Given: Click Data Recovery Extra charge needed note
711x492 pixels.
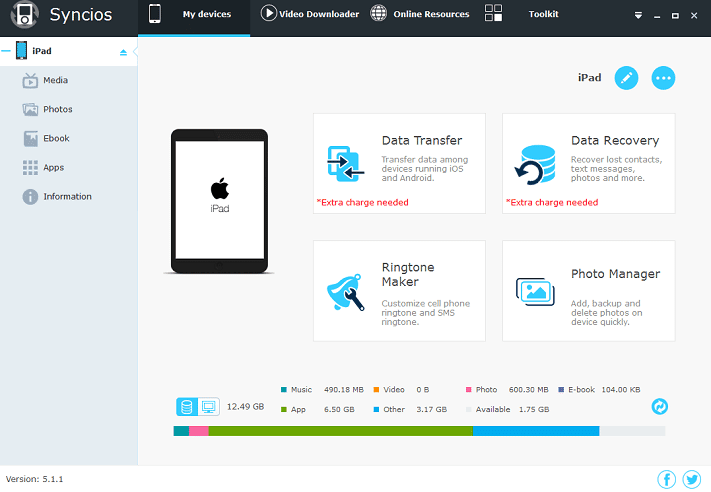Looking at the screenshot, I should (552, 202).
